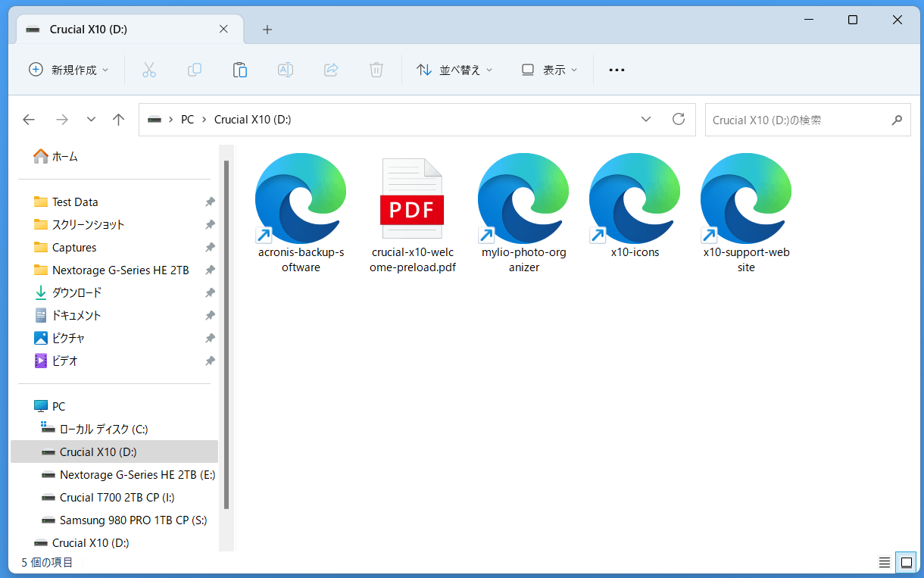Click the Copy icon in toolbar
Image resolution: width=924 pixels, height=578 pixels.
(x=195, y=70)
